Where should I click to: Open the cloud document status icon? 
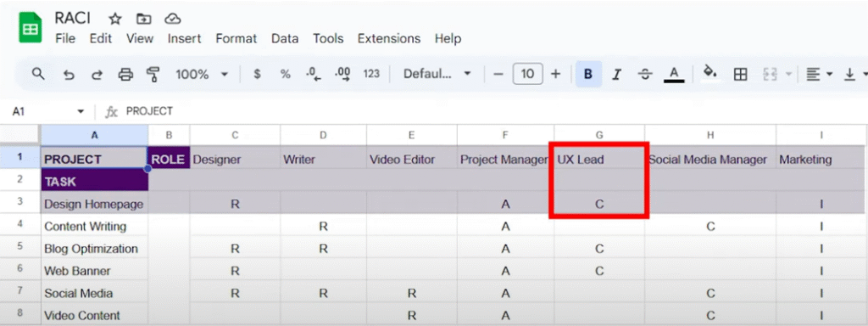pyautogui.click(x=173, y=19)
